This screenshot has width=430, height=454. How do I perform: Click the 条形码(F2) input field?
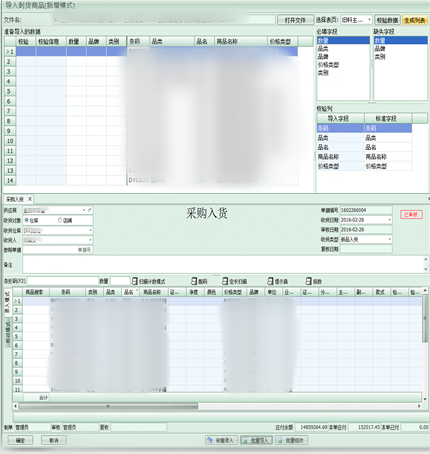pyautogui.click(x=63, y=281)
